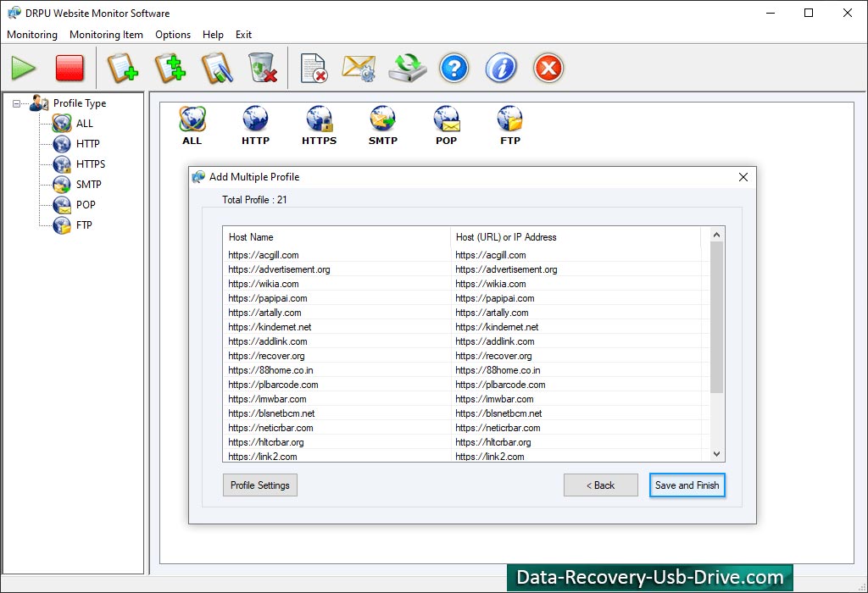Viewport: 868px width, 593px height.
Task: Open the Monitoring Item menu
Action: (106, 34)
